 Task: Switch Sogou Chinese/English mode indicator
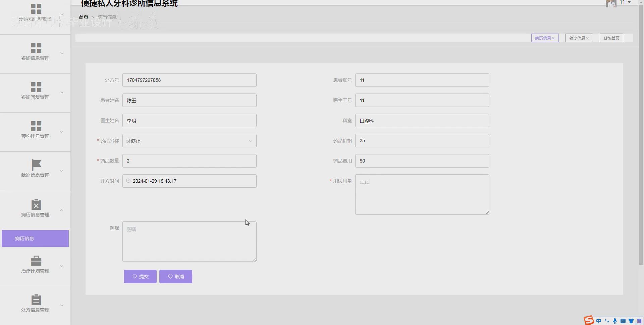coord(599,321)
